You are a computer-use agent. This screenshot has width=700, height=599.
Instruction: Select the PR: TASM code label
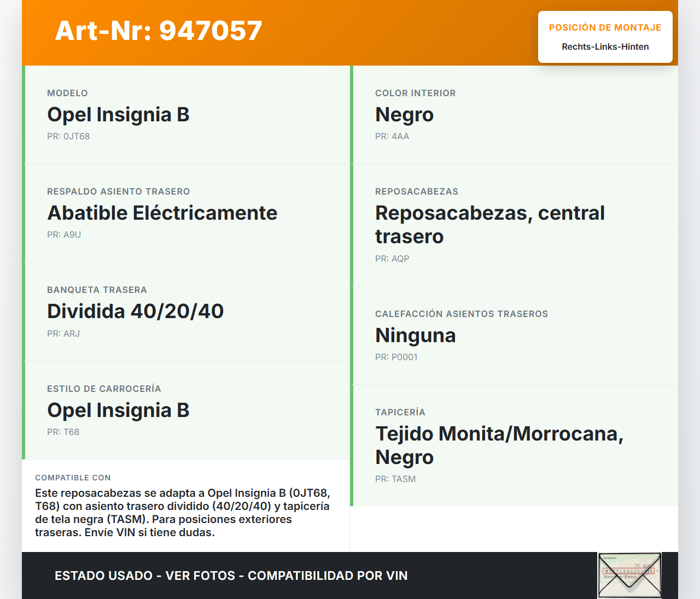[x=395, y=479]
